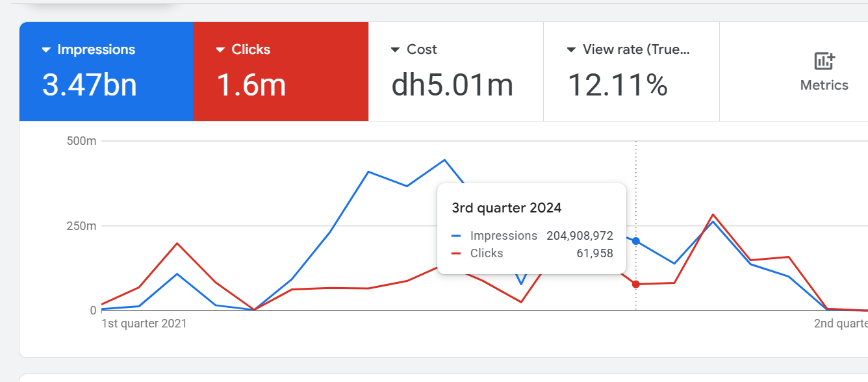Screen dimensions: 868x382
Task: Deselect the blue Impressions metric card
Action: (106, 71)
